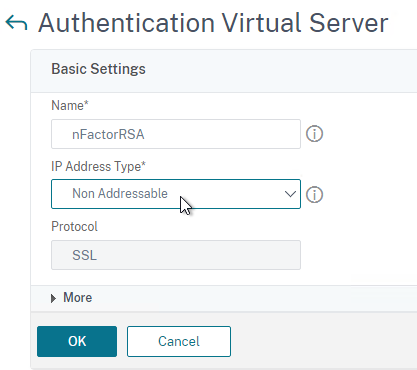Go back using the return arrow icon

16,23
